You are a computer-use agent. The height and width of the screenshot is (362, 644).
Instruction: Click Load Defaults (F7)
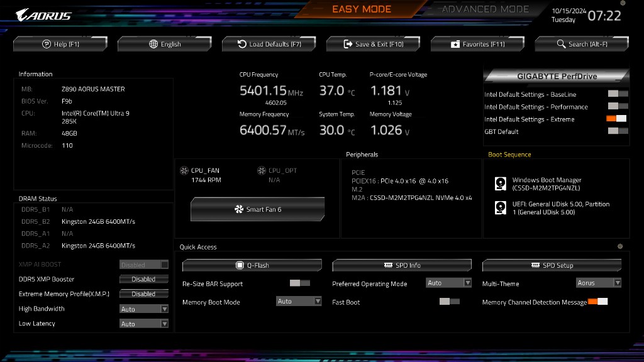pos(269,44)
